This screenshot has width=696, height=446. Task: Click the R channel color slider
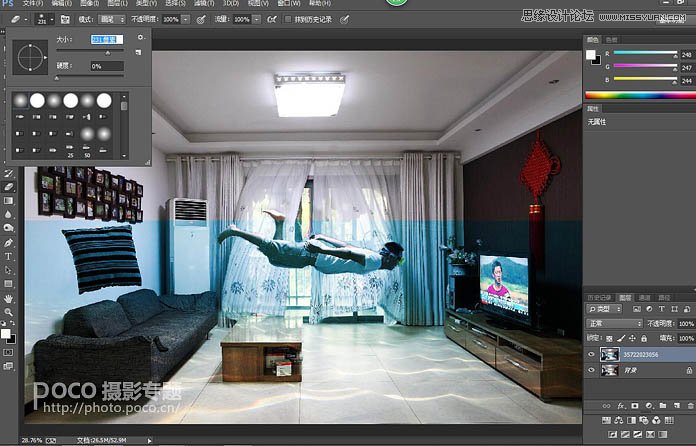tap(645, 53)
